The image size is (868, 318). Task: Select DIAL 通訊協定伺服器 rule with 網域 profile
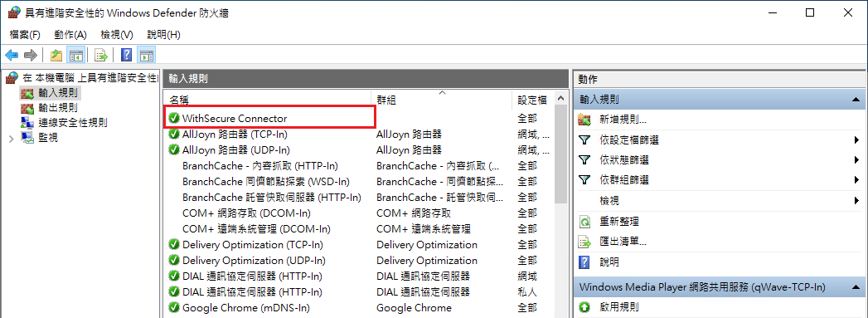(252, 276)
